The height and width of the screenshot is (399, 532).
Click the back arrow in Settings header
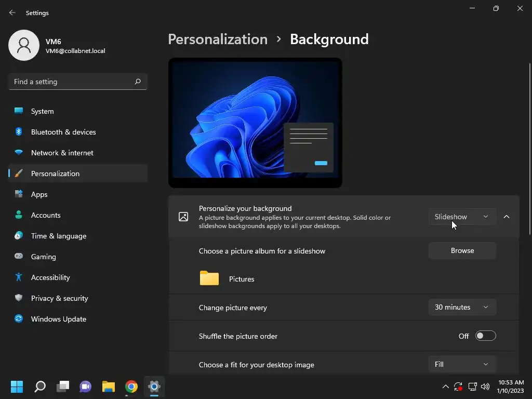pyautogui.click(x=12, y=12)
